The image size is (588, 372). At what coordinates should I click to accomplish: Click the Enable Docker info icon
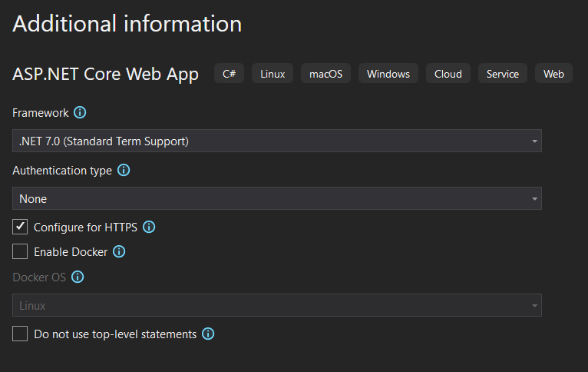[x=119, y=251]
